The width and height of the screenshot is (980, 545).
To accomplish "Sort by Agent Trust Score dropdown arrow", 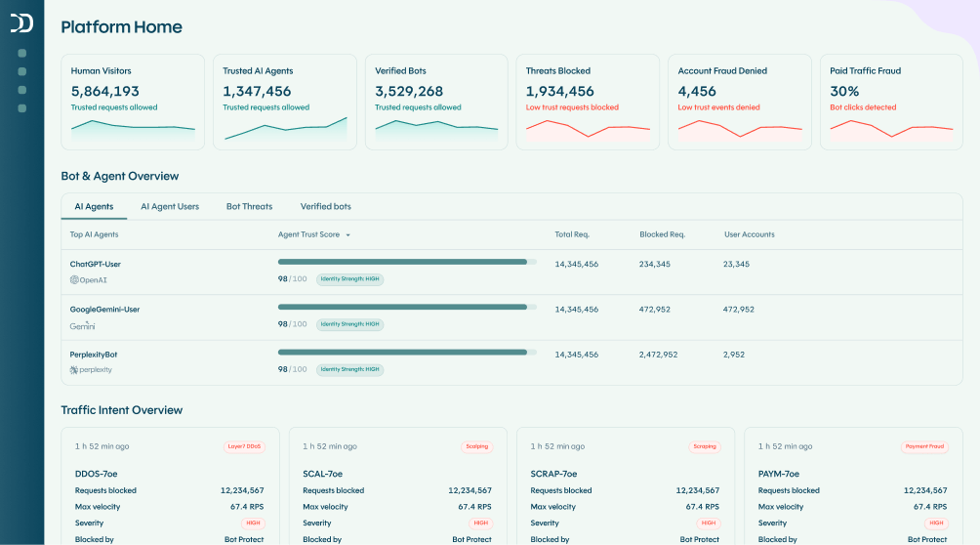I will pos(348,235).
